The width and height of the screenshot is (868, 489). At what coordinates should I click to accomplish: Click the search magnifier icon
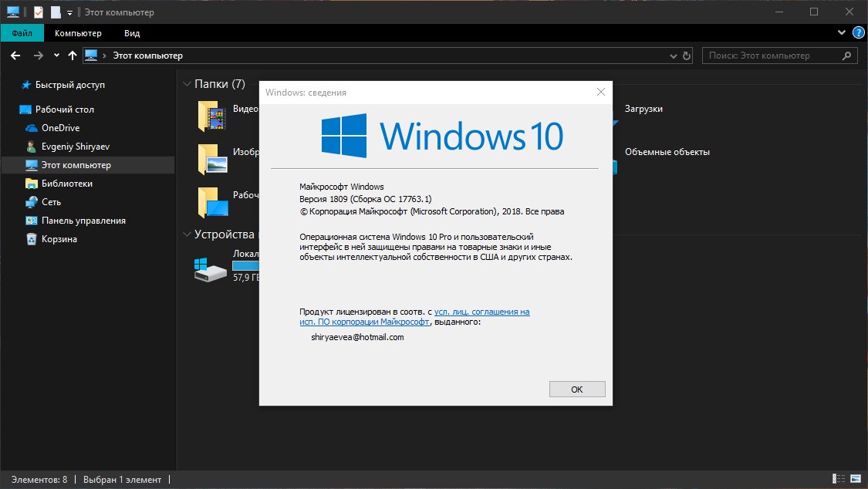846,56
